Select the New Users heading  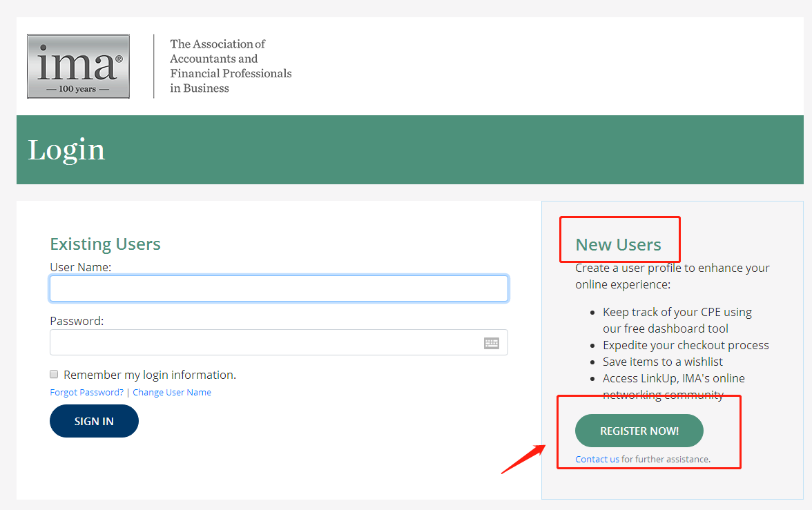point(618,244)
